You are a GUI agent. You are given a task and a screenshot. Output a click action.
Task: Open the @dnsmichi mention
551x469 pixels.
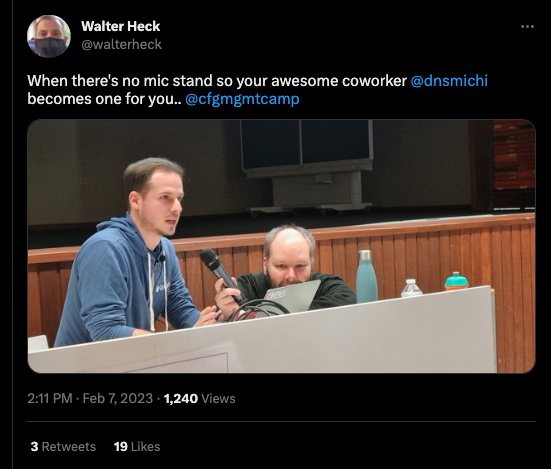pyautogui.click(x=449, y=81)
